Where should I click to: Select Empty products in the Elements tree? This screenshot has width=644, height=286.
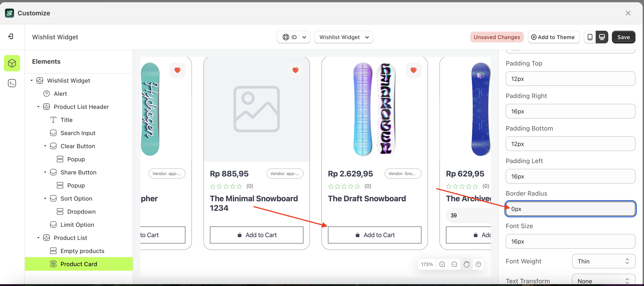82,251
